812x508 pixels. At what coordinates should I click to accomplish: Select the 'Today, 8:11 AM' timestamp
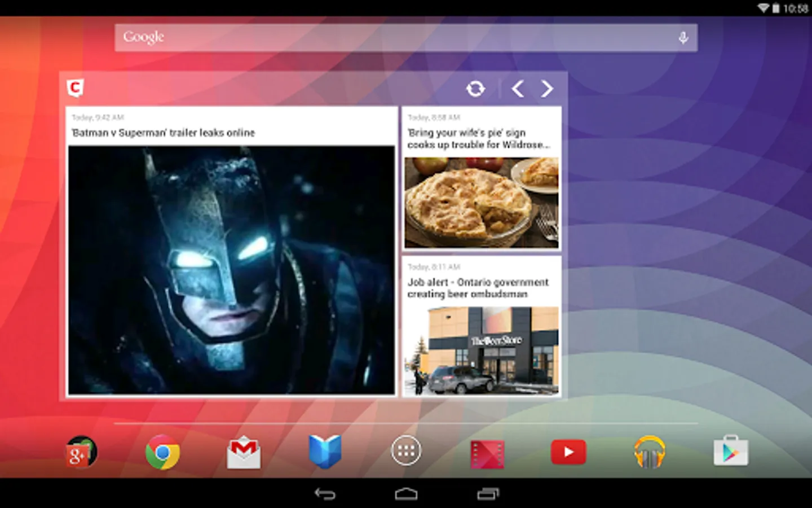[434, 266]
